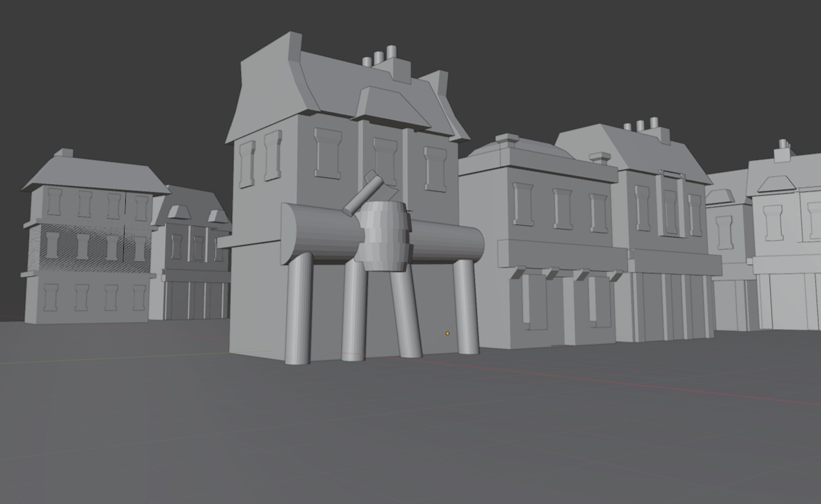Click the orange origin point dot

tap(447, 333)
